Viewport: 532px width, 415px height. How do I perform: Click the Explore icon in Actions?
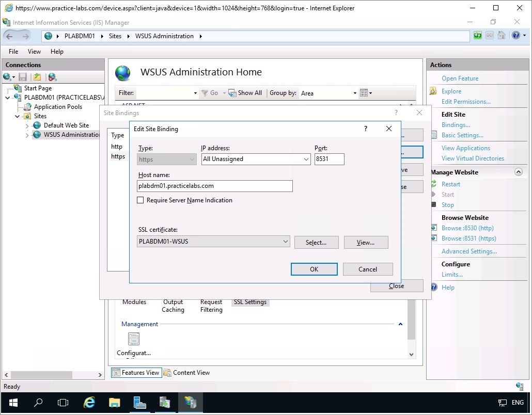[433, 91]
